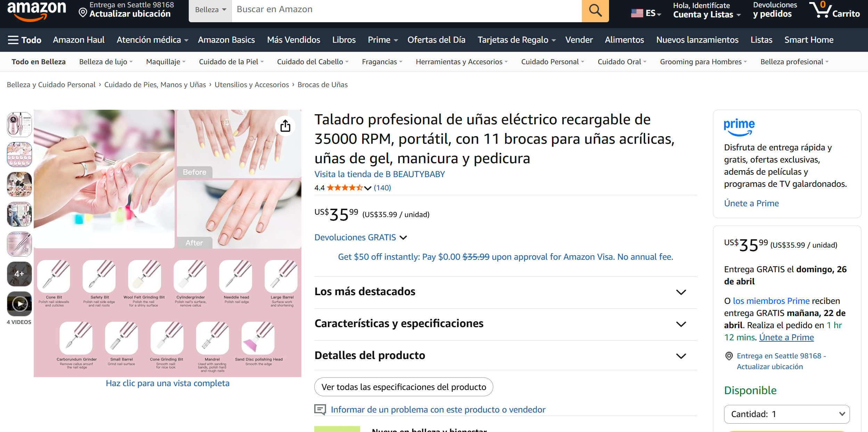Open Maquillaje category menu
Viewport: 868px width, 432px height.
166,62
